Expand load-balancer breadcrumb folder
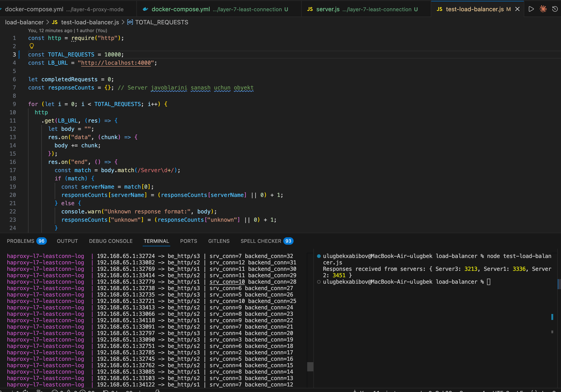This screenshot has width=561, height=392. coord(24,22)
